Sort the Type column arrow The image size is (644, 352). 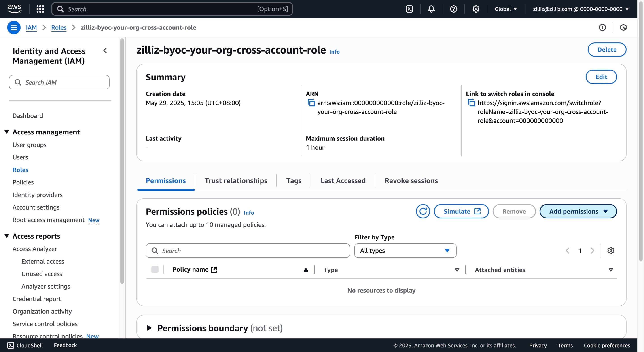[457, 270]
